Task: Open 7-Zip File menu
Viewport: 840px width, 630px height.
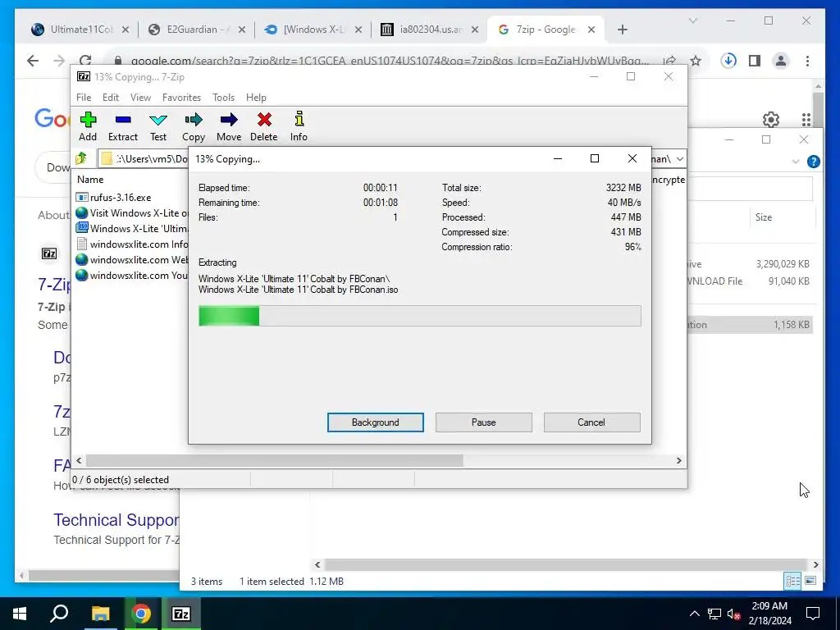Action: click(84, 97)
